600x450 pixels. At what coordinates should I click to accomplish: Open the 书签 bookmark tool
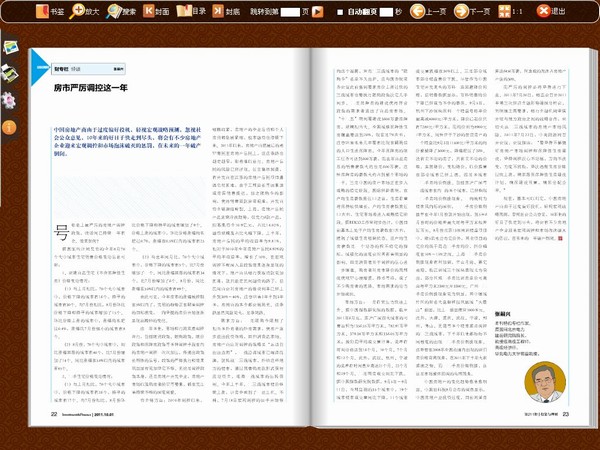click(50, 11)
